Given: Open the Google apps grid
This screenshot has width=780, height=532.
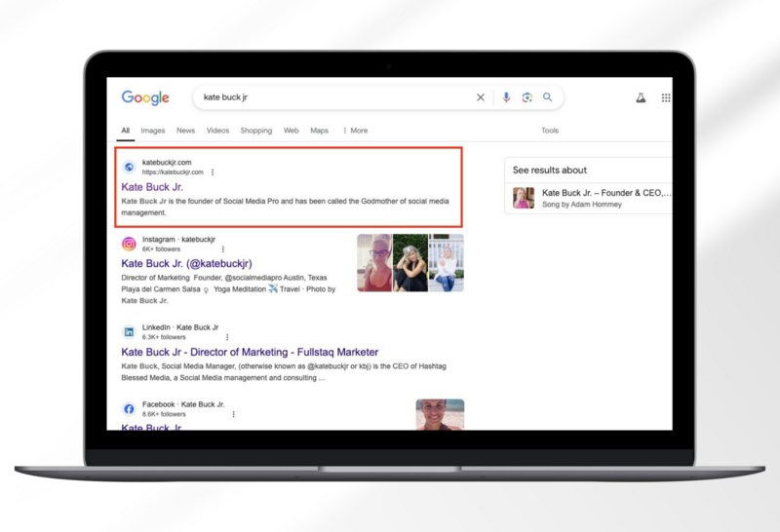Looking at the screenshot, I should click(x=666, y=98).
